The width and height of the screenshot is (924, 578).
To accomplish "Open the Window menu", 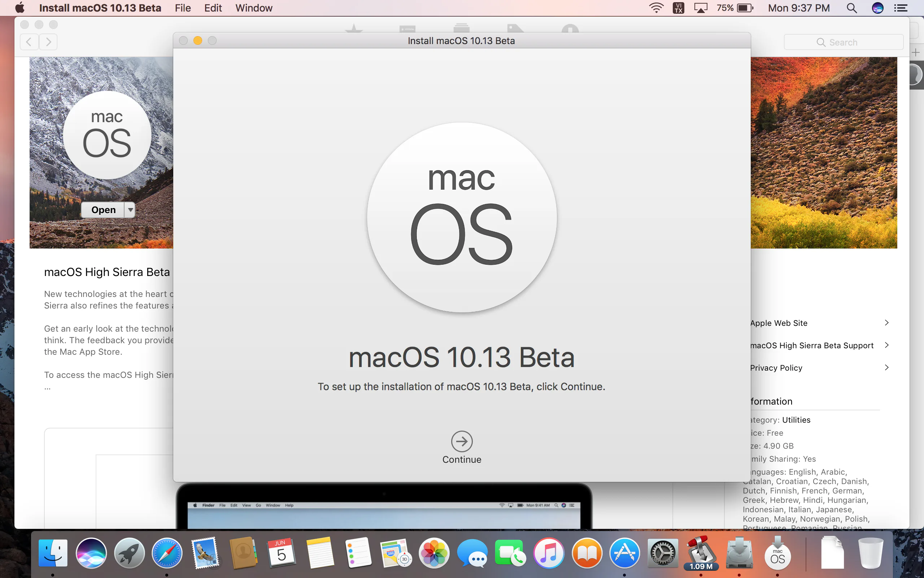I will click(254, 8).
